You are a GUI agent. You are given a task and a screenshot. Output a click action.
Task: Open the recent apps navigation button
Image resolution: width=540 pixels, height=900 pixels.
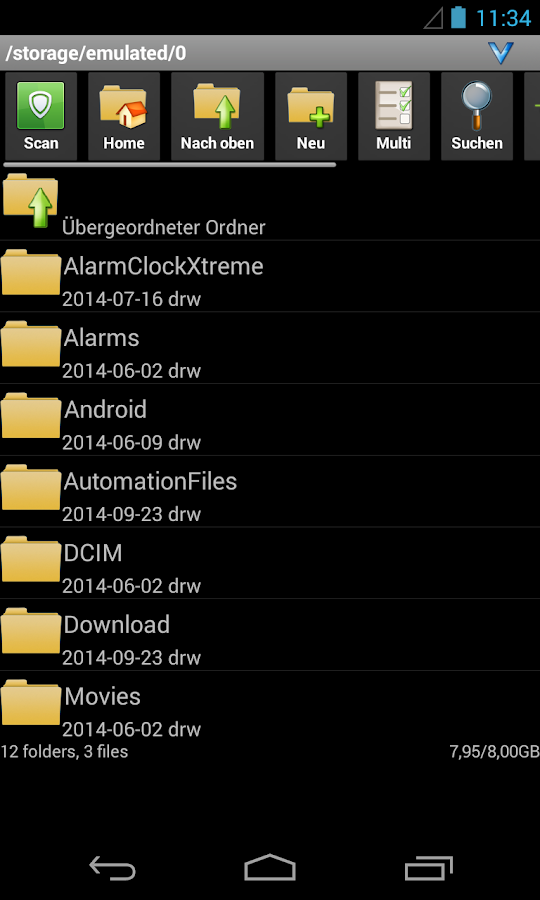pos(428,867)
